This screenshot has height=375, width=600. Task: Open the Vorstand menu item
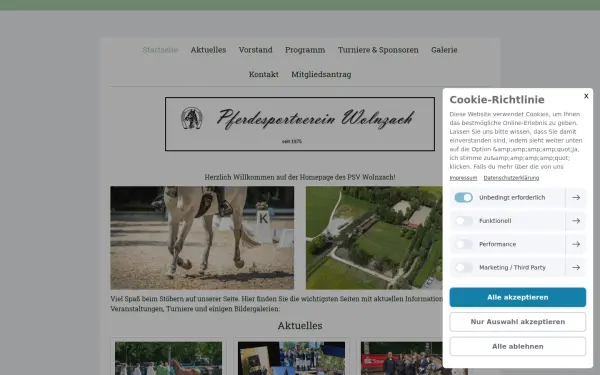tap(256, 50)
